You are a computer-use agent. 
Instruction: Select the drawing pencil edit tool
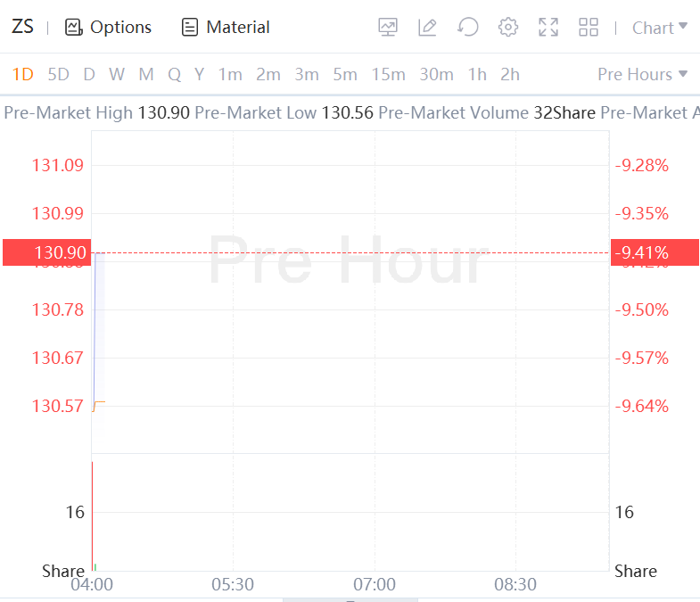(x=427, y=28)
